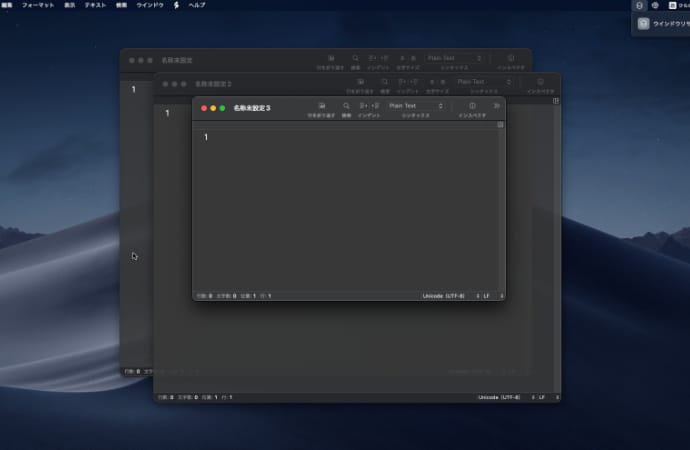Click the ウインドウリサ item in the top-right popup

664,24
